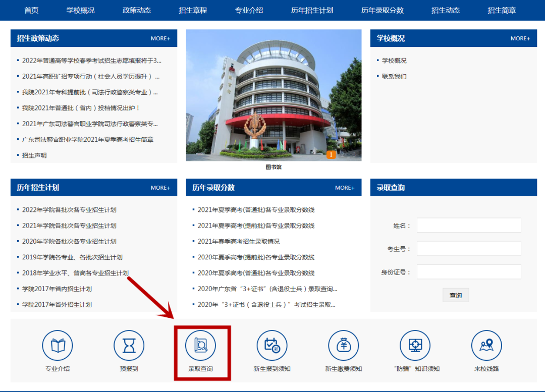The width and height of the screenshot is (545, 392).
Task: Switch to the 首页 navigation tab
Action: pos(30,10)
